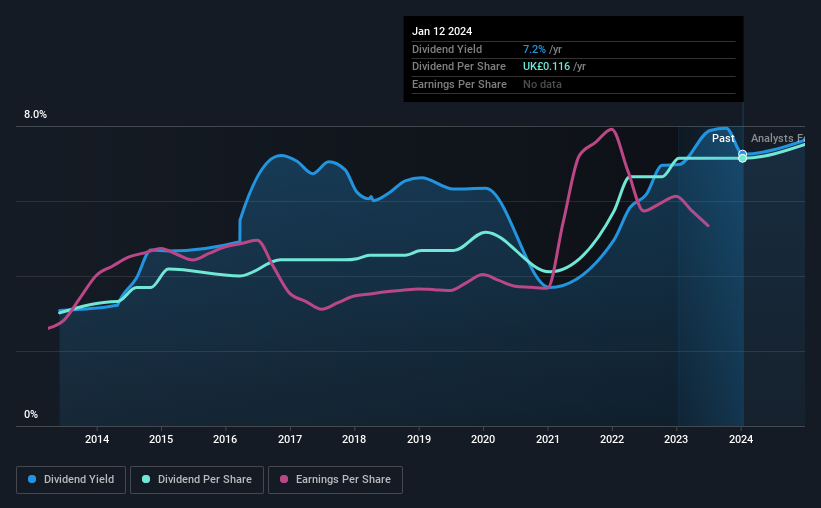Click the 2014 x-axis year label
The image size is (821, 508).
point(97,439)
